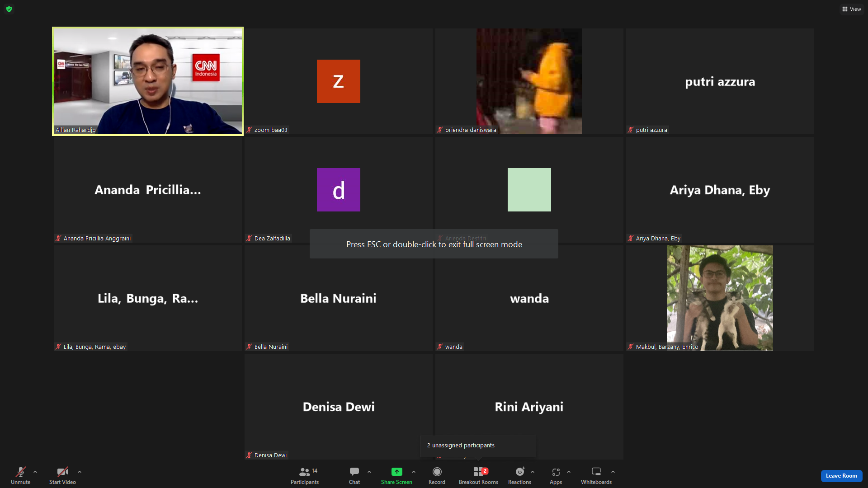Expand the Whiteboards options arrow
Image resolution: width=868 pixels, height=488 pixels.
[613, 472]
